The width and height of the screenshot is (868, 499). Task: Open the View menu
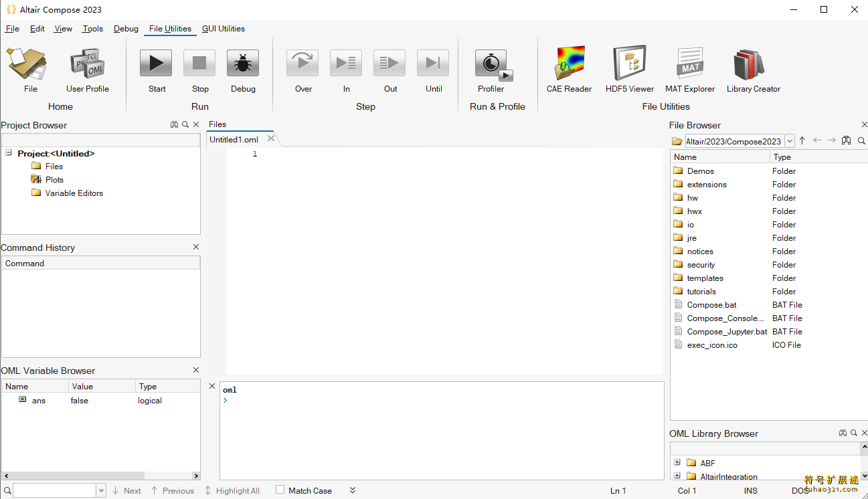pyautogui.click(x=64, y=29)
